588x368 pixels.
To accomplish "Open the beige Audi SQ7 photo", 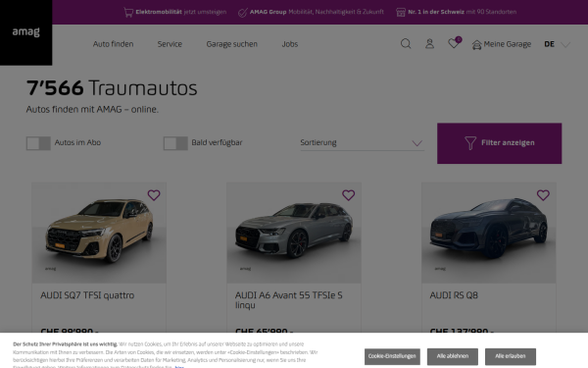I will click(x=99, y=233).
